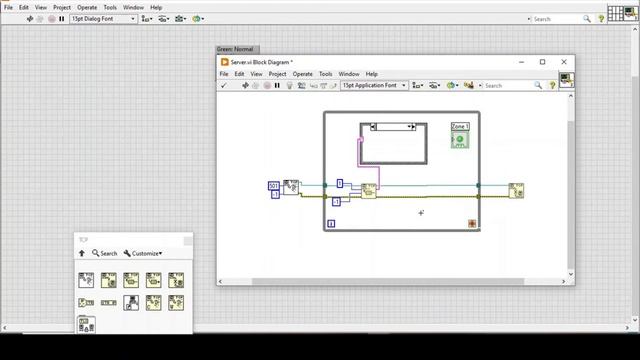The width and height of the screenshot is (640, 360).
Task: Open Operate menu in Server.vi Block Diagram
Action: click(302, 74)
